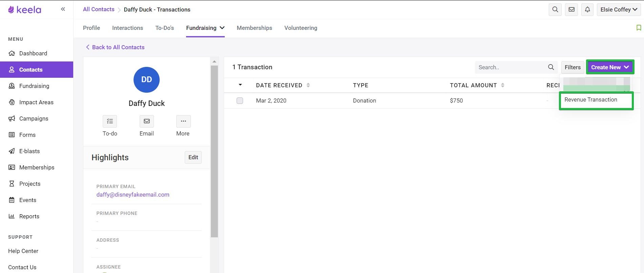Open Forms in sidebar

pos(37,135)
